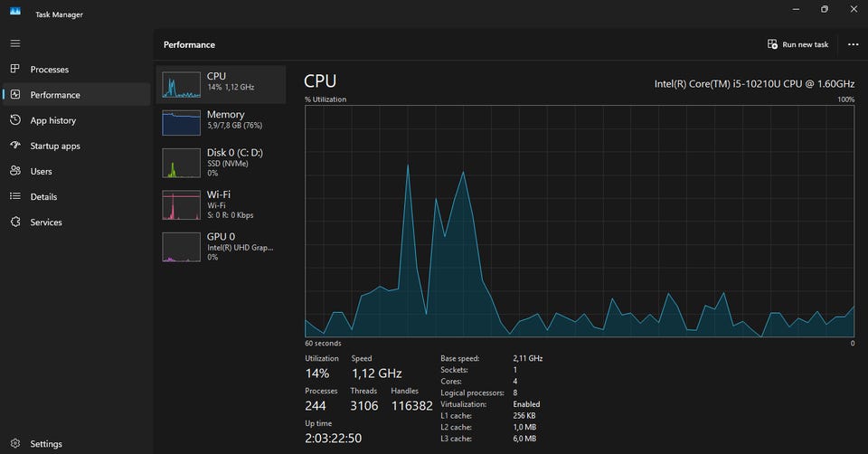Click the Logical processors label
This screenshot has height=454, width=868.
472,393
